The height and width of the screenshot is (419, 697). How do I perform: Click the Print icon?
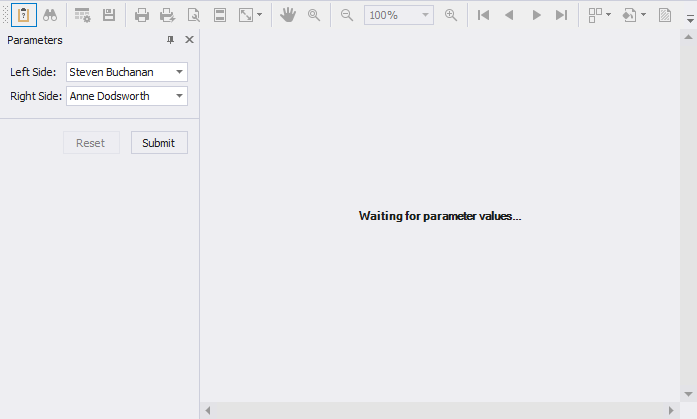pyautogui.click(x=142, y=15)
